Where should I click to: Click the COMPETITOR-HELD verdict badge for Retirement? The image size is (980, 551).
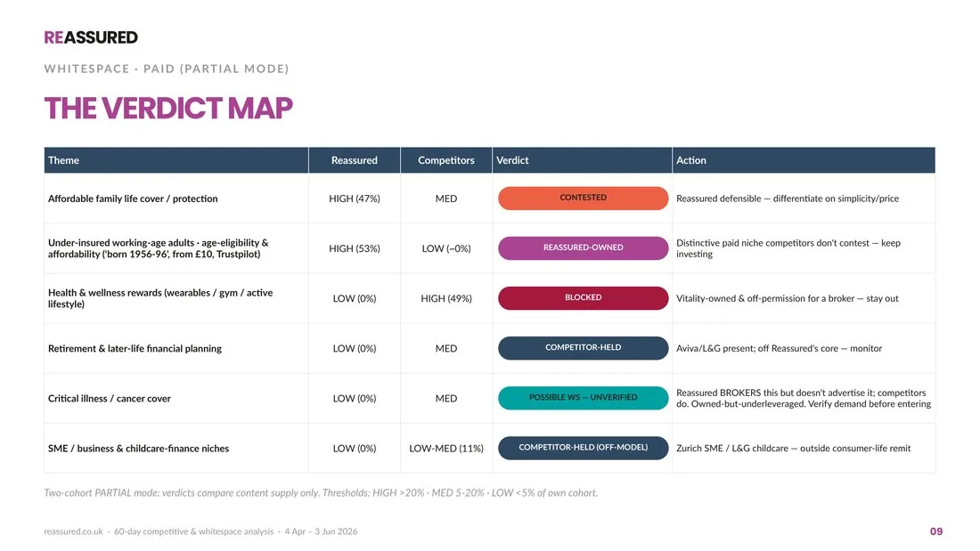[584, 348]
